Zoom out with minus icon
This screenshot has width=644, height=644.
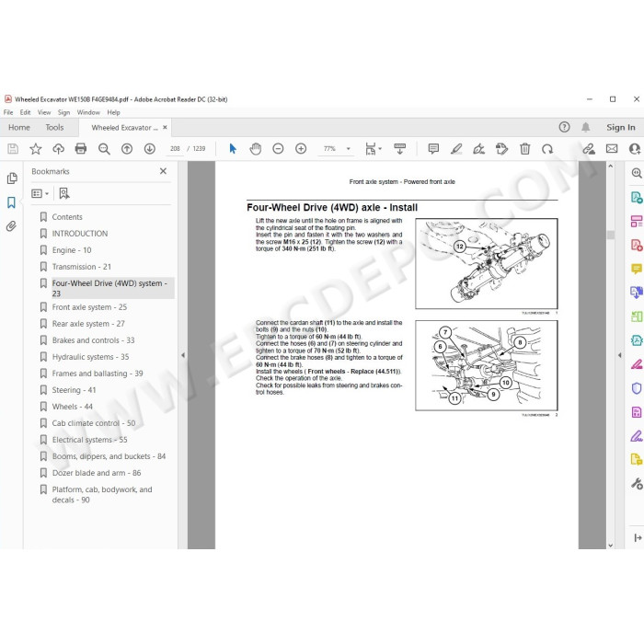coord(278,149)
